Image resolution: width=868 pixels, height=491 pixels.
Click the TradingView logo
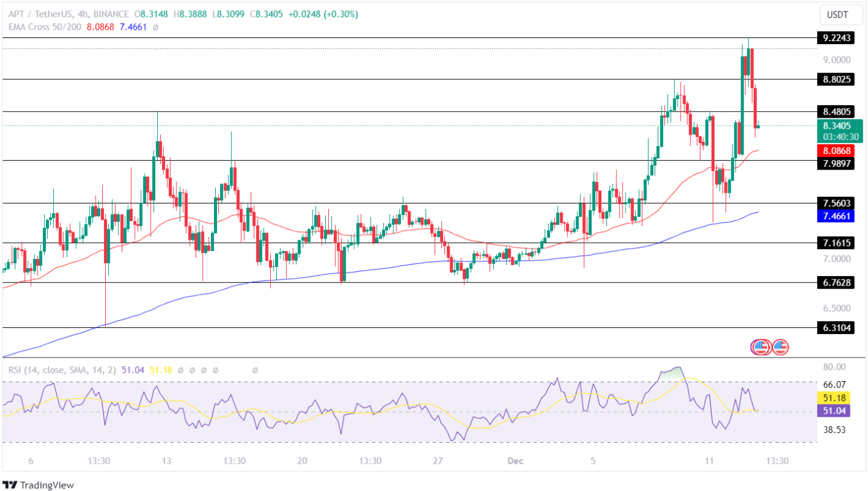click(39, 485)
